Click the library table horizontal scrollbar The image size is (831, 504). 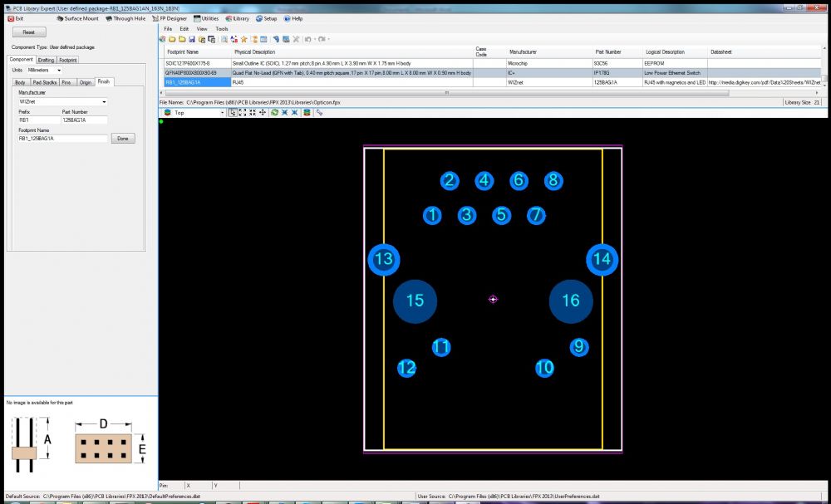pos(448,93)
